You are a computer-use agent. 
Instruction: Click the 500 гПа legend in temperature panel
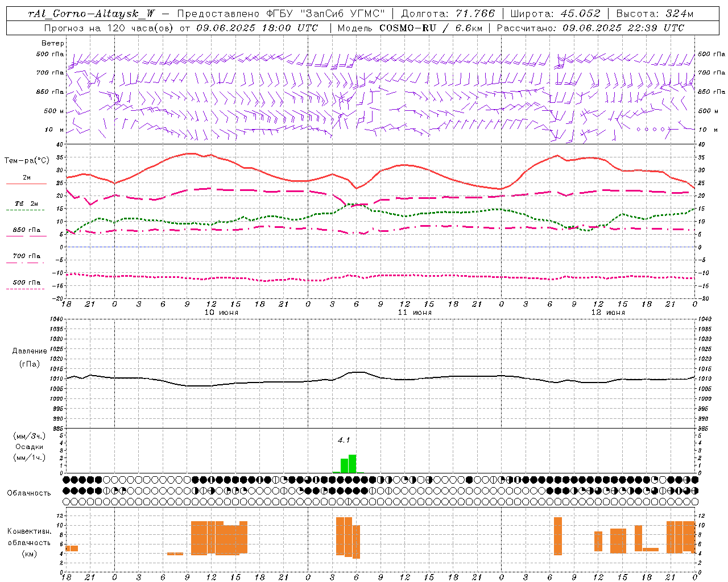[27, 282]
